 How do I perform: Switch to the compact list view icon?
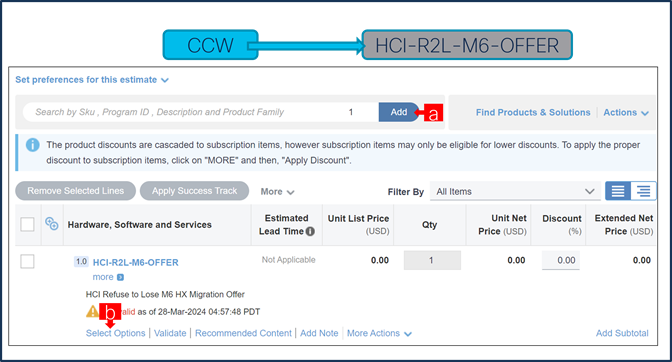pyautogui.click(x=618, y=191)
